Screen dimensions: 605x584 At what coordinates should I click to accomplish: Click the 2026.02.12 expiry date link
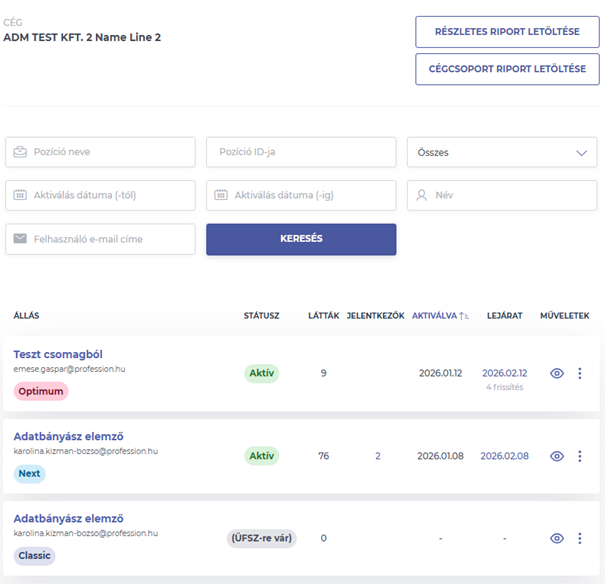504,373
